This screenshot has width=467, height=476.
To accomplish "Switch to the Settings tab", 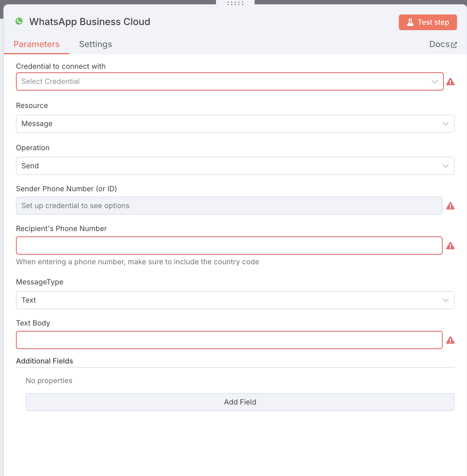I will 96,44.
